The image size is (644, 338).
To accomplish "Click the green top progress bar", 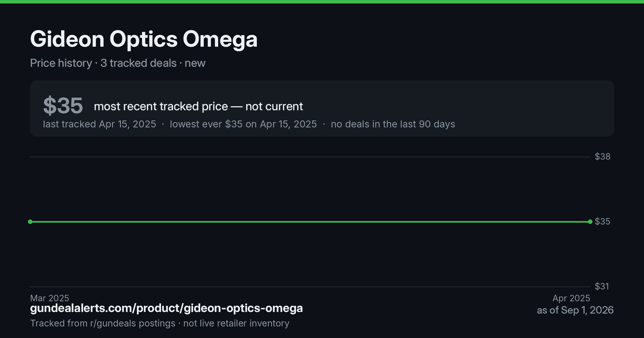I will pos(322,2).
